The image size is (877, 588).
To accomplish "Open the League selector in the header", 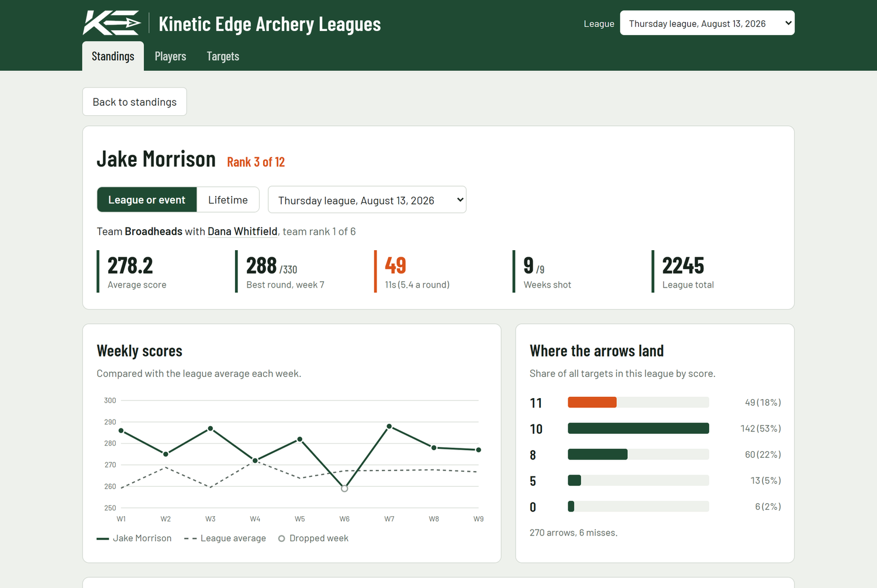I will pos(707,23).
